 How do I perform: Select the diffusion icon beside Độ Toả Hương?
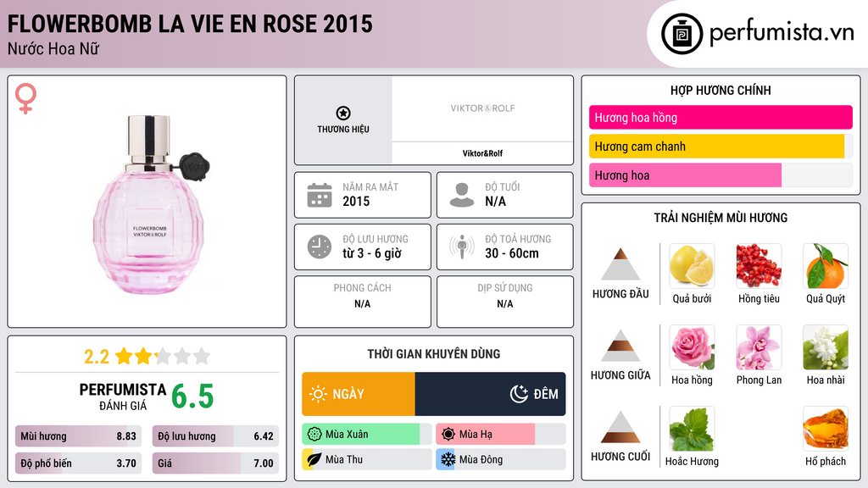pyautogui.click(x=462, y=247)
